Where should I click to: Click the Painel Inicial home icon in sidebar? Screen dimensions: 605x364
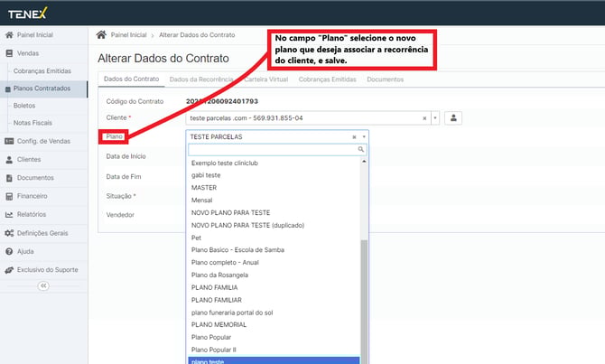tap(9, 35)
